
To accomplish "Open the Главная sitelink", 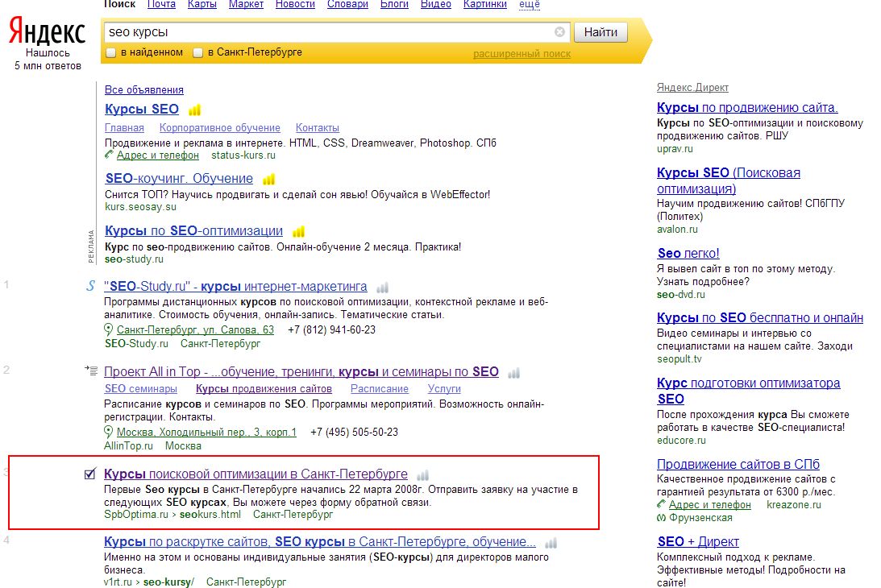I will (124, 127).
